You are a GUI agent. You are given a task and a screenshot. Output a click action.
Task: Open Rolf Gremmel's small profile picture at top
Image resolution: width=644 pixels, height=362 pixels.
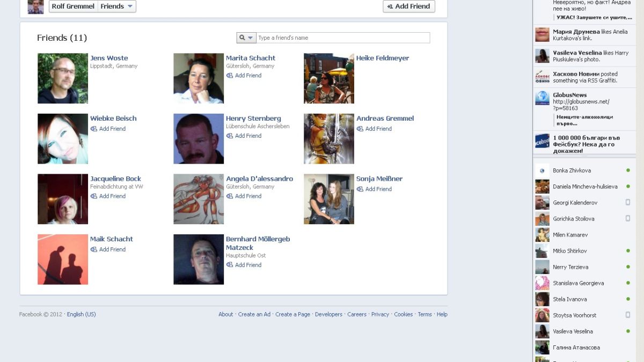35,6
